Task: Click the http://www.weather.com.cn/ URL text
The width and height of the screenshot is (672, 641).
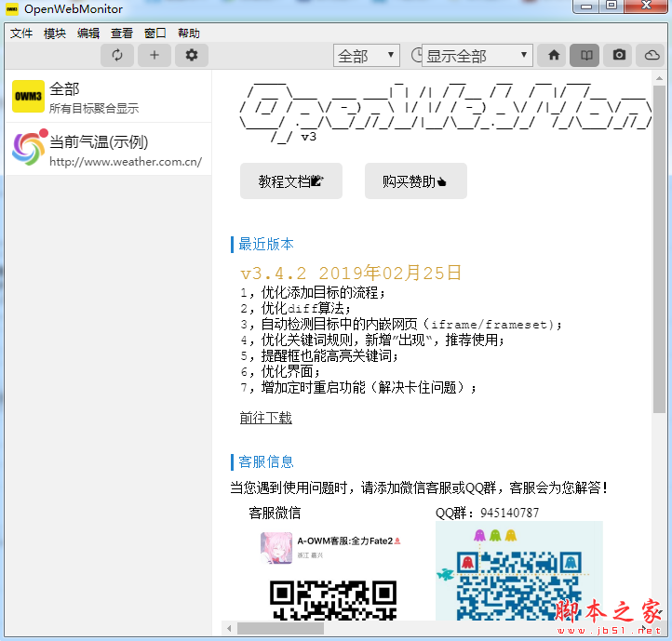Action: [x=126, y=162]
